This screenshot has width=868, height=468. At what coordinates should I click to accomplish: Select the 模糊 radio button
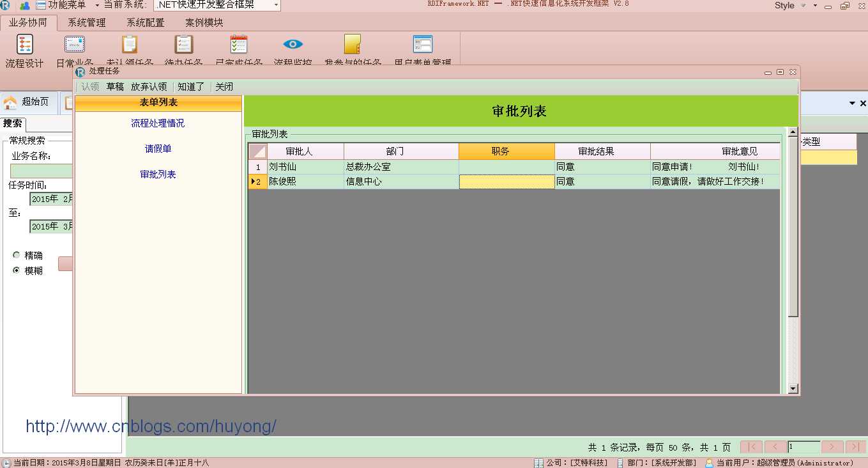pos(17,270)
